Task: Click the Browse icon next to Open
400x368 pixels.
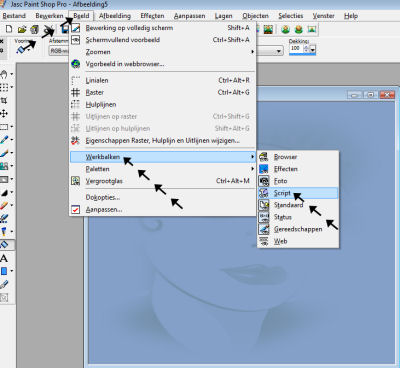Action: pos(34,29)
